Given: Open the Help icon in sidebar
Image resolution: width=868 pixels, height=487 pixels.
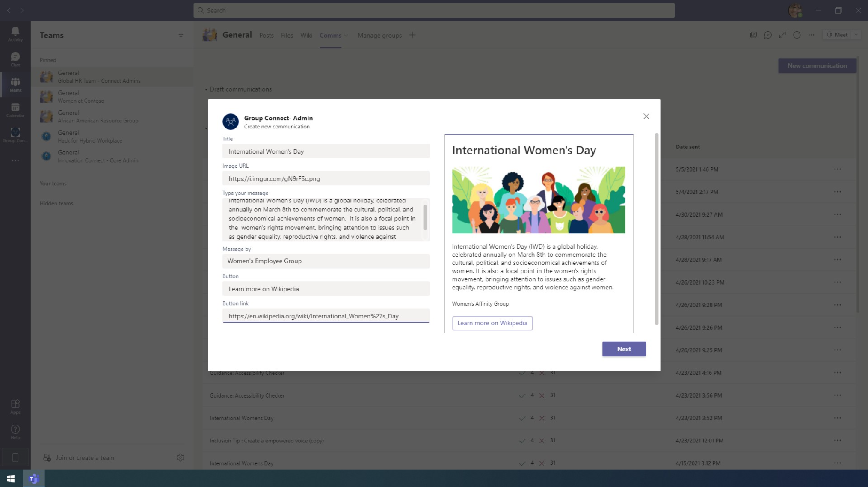Looking at the screenshot, I should [15, 429].
